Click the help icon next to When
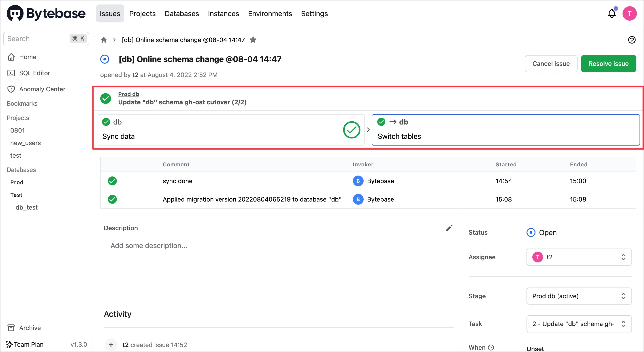The height and width of the screenshot is (352, 644). click(491, 348)
